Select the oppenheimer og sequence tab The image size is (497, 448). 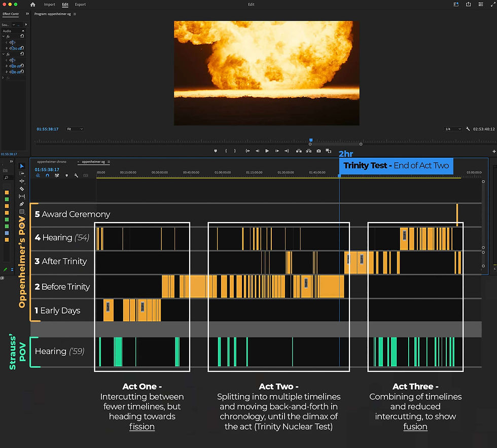tap(93, 162)
